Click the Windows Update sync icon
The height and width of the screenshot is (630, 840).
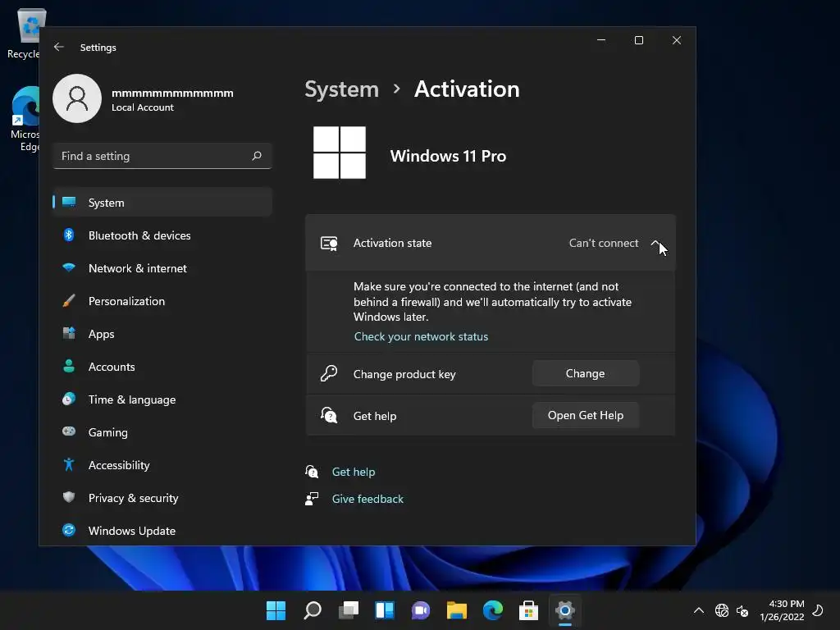point(69,531)
